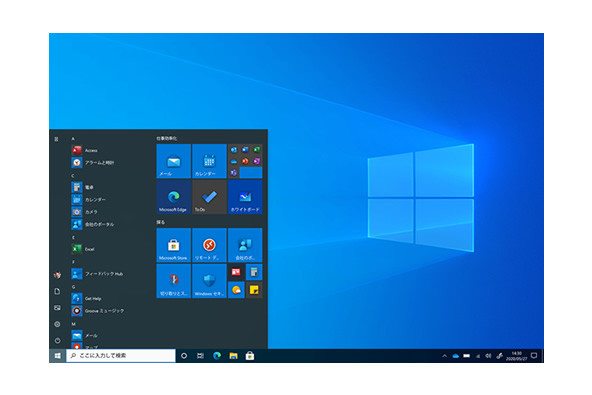Open the Mail tile in Start menu
The height and width of the screenshot is (395, 592).
click(x=174, y=161)
